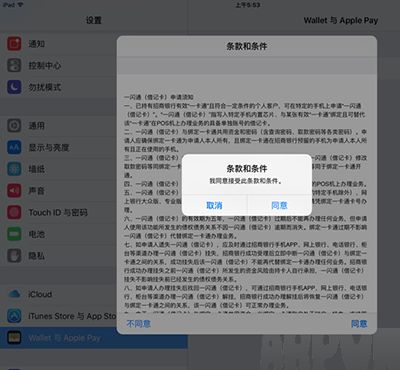Image resolution: width=400 pixels, height=370 pixels.
Task: Tap 同意 at the sheet's bottom right
Action: 359,324
